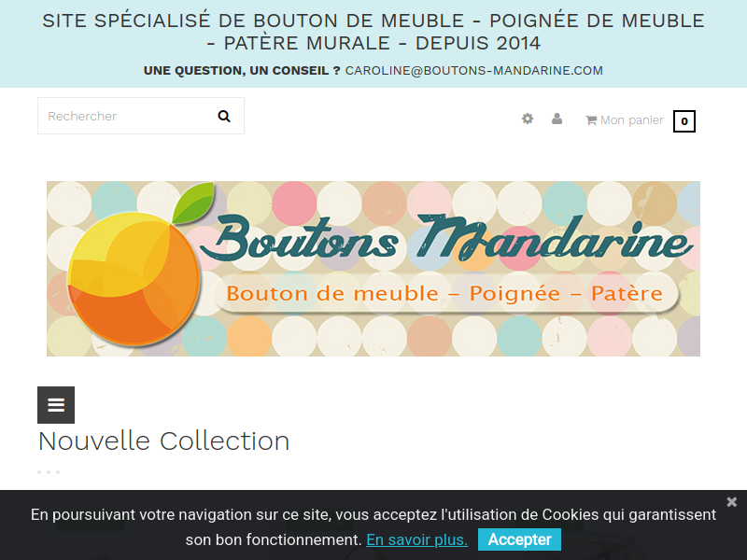The width and height of the screenshot is (747, 560).
Task: Open the Mon panier cart link
Action: pyautogui.click(x=632, y=120)
